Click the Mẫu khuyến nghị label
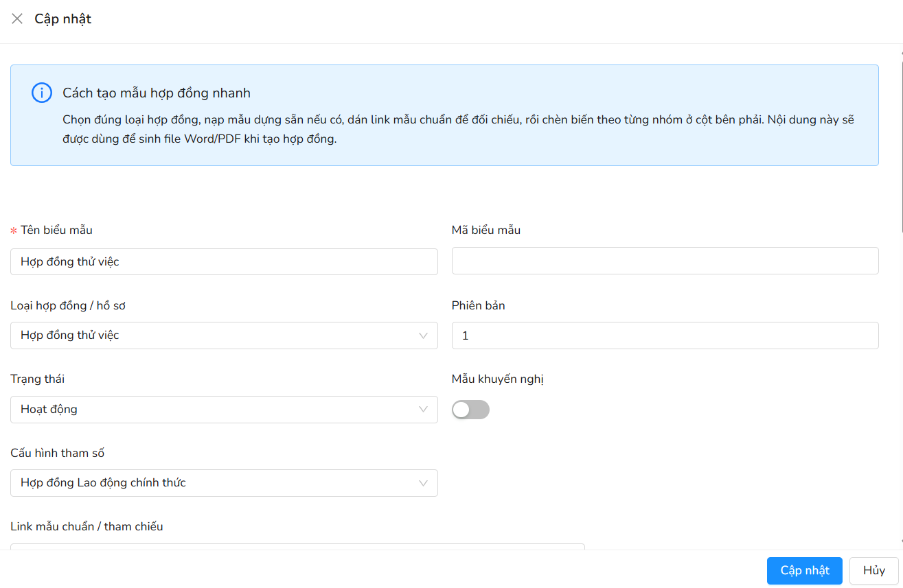This screenshot has height=588, width=903. [498, 379]
